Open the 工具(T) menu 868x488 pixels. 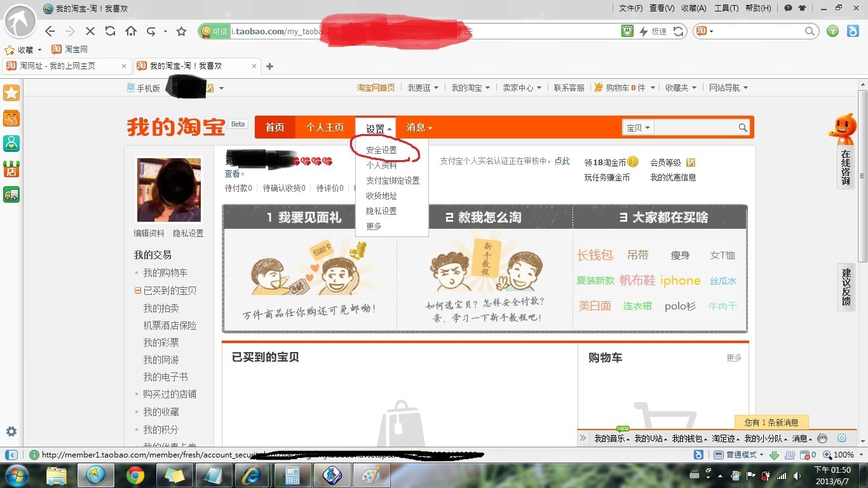726,8
